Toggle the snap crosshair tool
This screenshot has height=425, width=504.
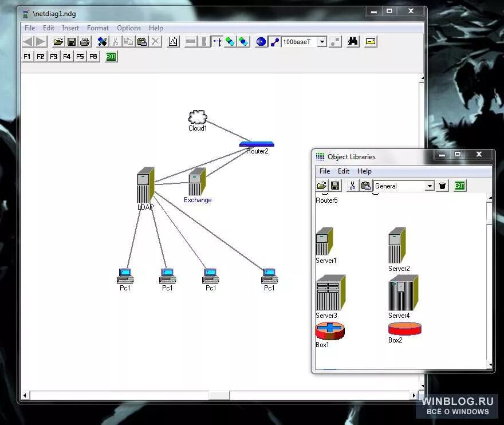coord(217,41)
